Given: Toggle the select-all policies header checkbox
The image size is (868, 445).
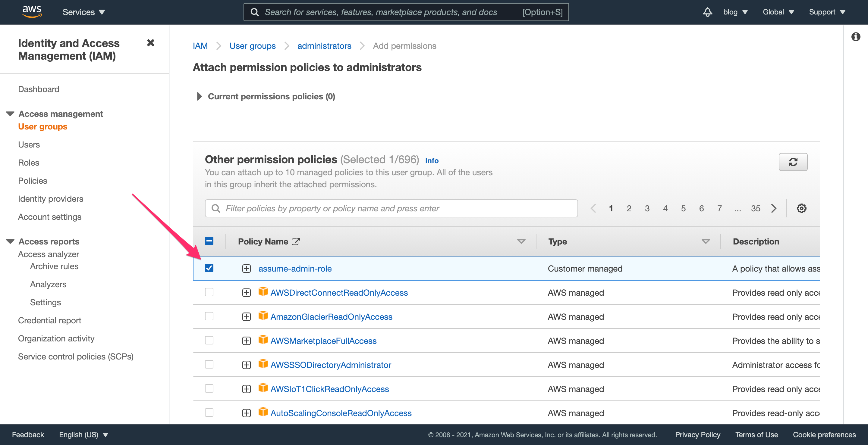Looking at the screenshot, I should 209,241.
